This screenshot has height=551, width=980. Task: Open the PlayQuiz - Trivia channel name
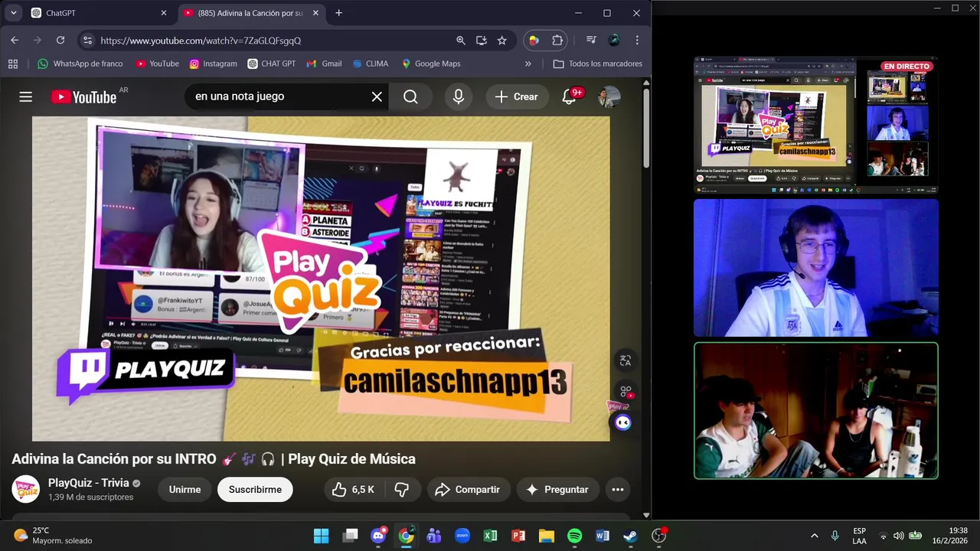pyautogui.click(x=89, y=483)
